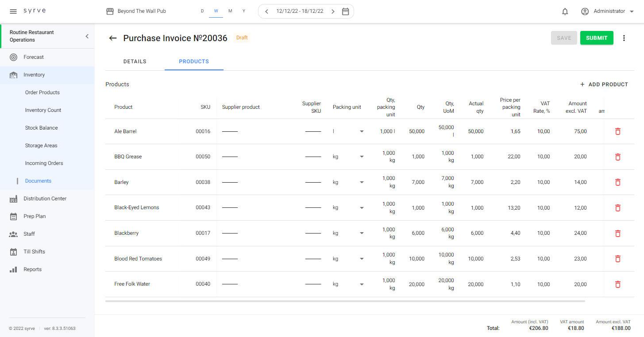Screen dimensions: 644x337
Task: Switch to the Details tab
Action: 135,61
